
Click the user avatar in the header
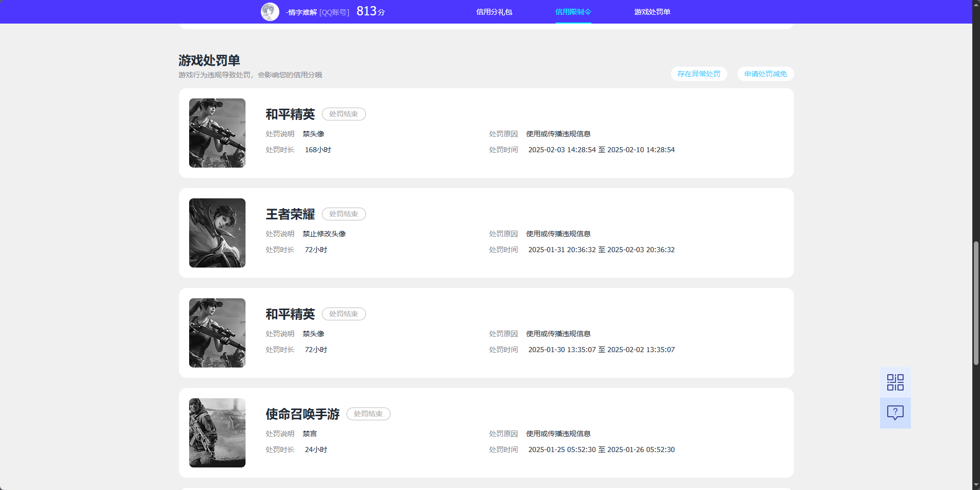pyautogui.click(x=271, y=11)
